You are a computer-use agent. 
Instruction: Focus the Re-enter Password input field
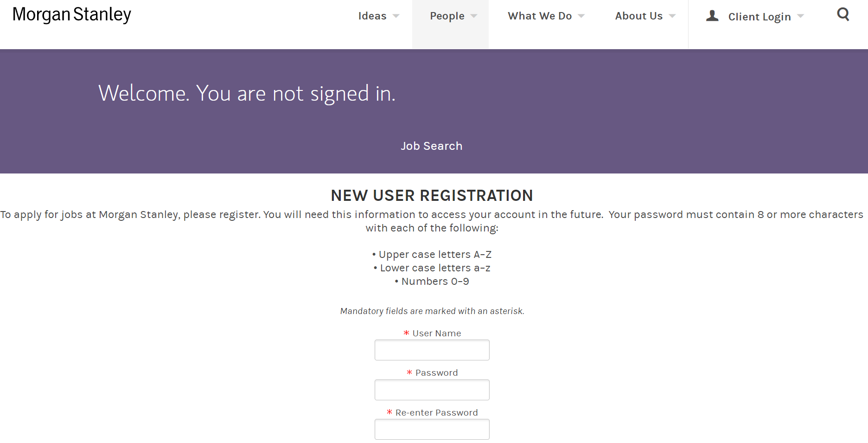pyautogui.click(x=432, y=430)
